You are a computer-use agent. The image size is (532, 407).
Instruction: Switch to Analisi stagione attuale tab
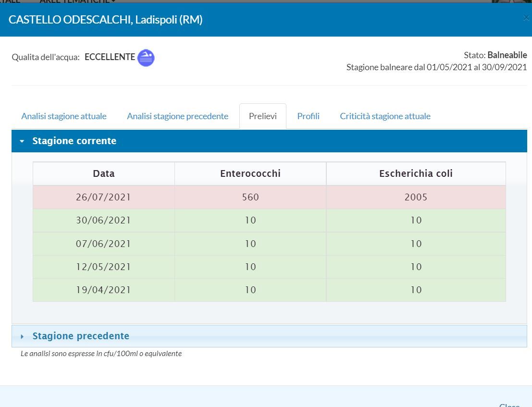(64, 116)
